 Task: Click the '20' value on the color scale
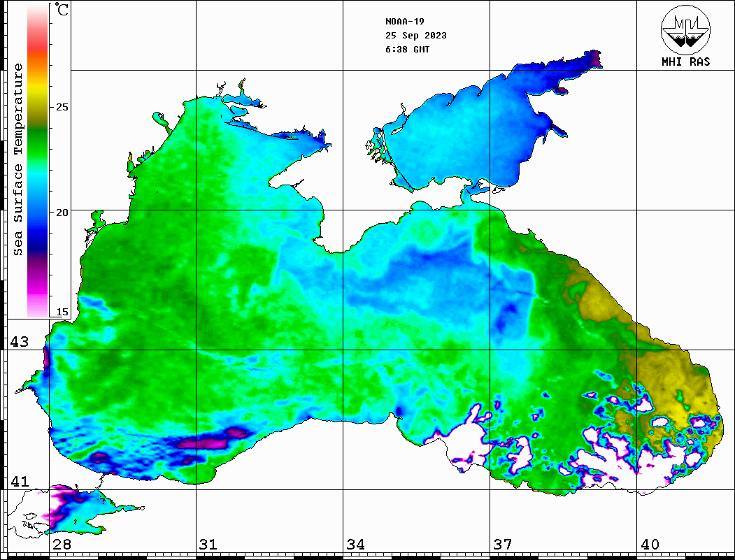tap(62, 213)
